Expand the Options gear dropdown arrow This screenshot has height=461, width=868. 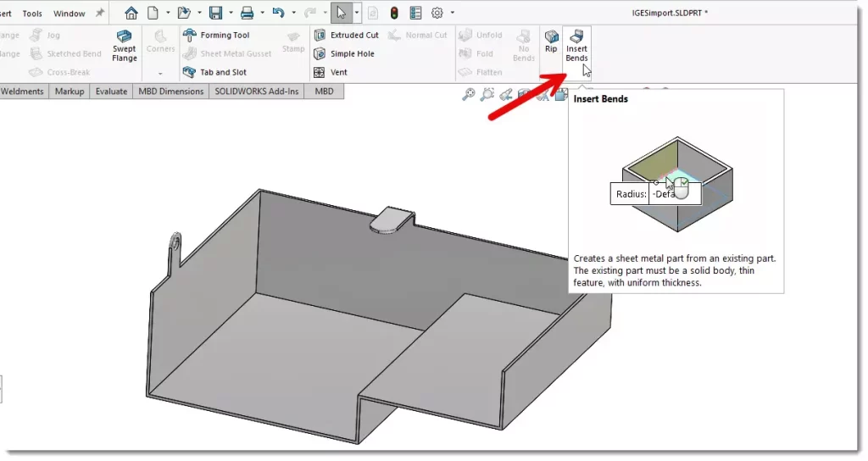(453, 13)
